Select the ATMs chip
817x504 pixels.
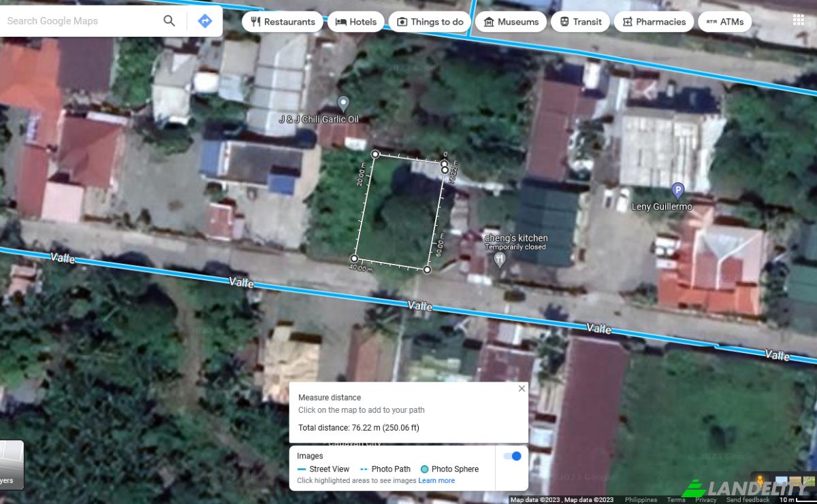tap(724, 22)
